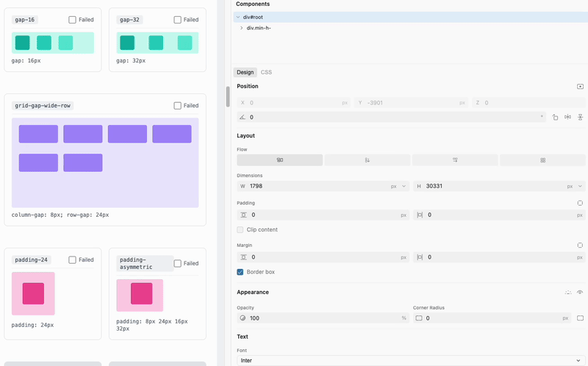Click the Opacity value input field
This screenshot has width=588, height=366.
[x=323, y=318]
